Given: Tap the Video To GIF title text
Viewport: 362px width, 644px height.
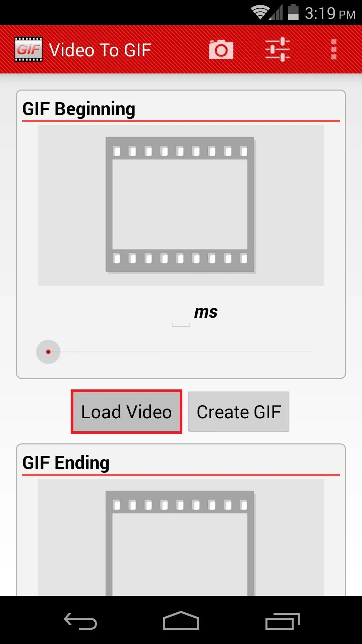Looking at the screenshot, I should point(100,50).
